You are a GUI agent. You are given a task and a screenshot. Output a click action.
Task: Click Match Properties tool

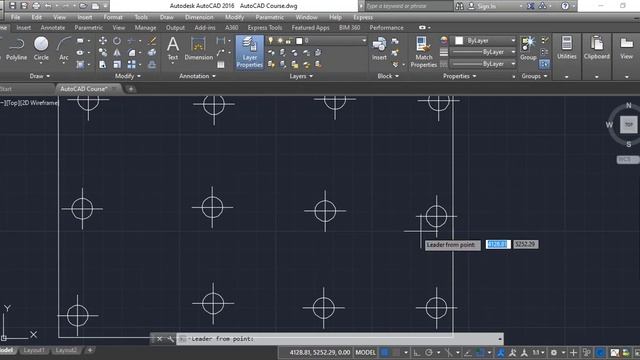[424, 52]
